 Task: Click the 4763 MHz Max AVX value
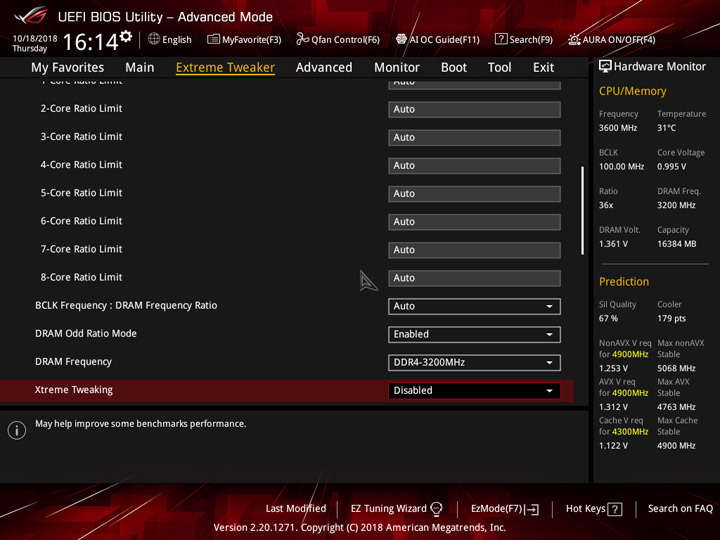coord(676,407)
